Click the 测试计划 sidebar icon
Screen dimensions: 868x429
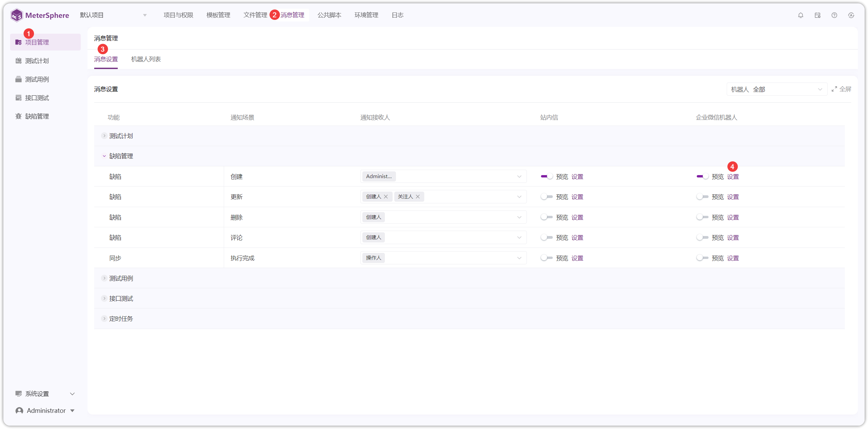point(19,61)
